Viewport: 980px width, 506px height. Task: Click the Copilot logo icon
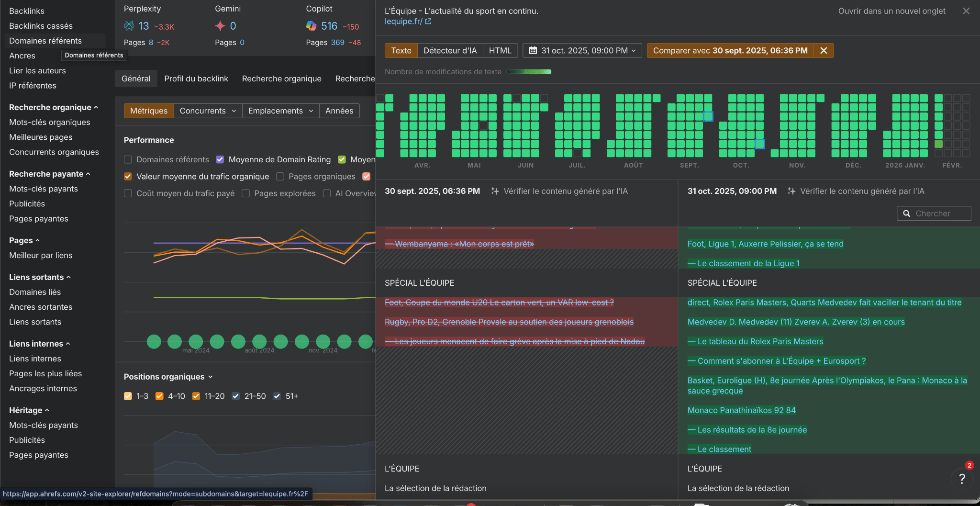[311, 26]
